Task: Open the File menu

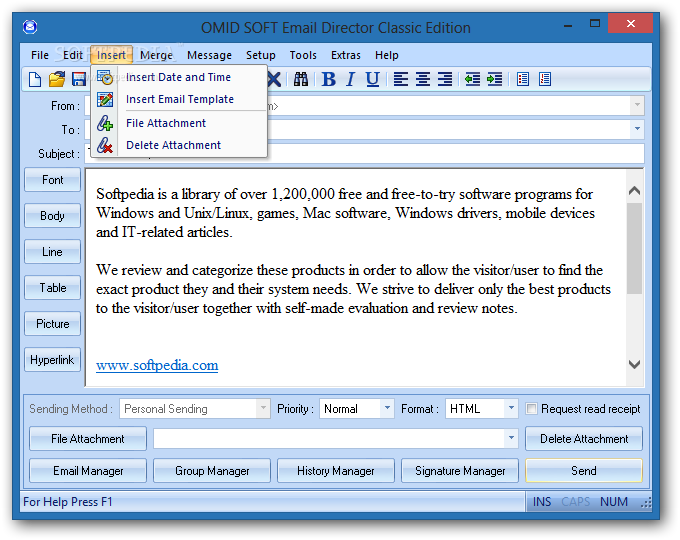Action: click(x=40, y=55)
